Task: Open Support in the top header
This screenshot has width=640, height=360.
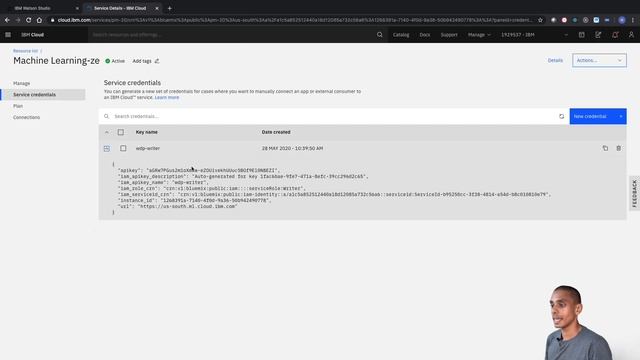Action: [449, 35]
